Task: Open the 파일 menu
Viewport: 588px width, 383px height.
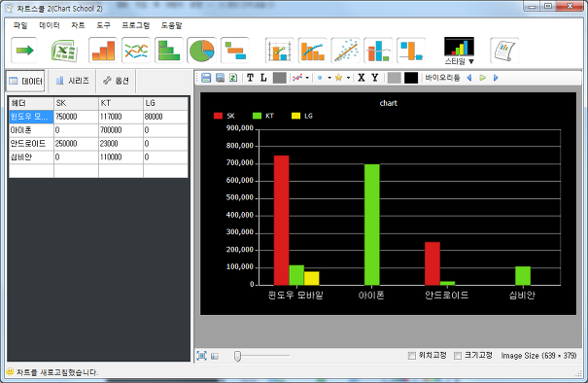Action: point(20,25)
